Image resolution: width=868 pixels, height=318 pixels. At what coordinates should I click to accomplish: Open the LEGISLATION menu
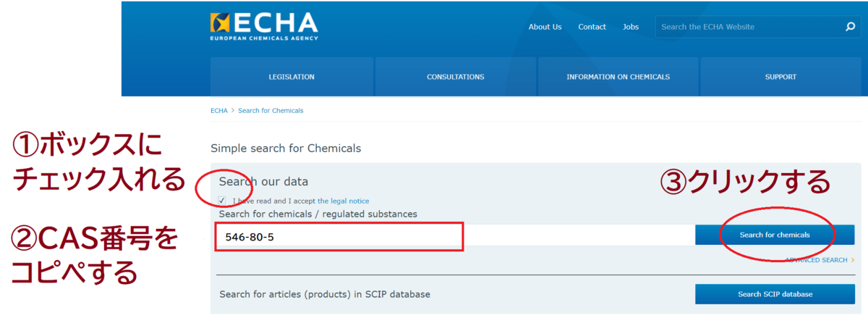(292, 77)
